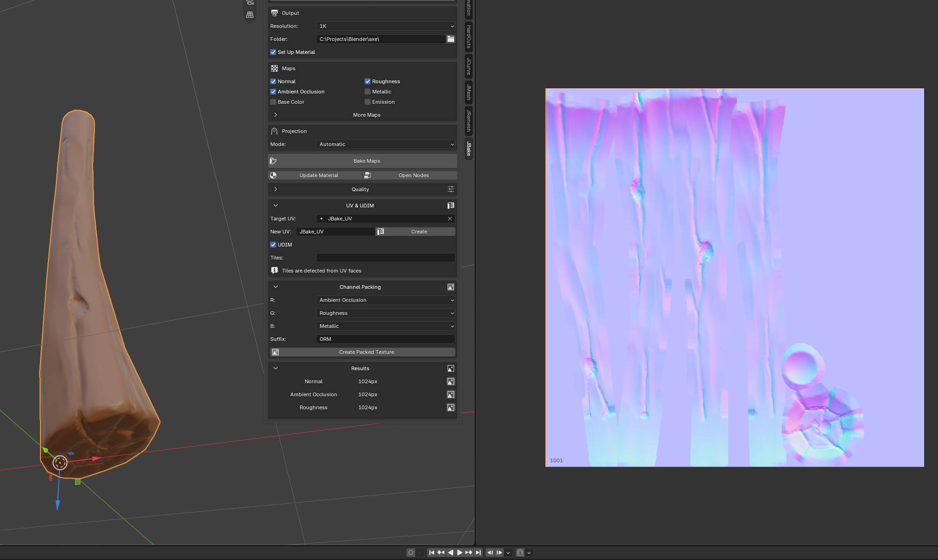Open the R channel Ambient Occlusion dropdown
The width and height of the screenshot is (938, 560).
click(x=385, y=300)
